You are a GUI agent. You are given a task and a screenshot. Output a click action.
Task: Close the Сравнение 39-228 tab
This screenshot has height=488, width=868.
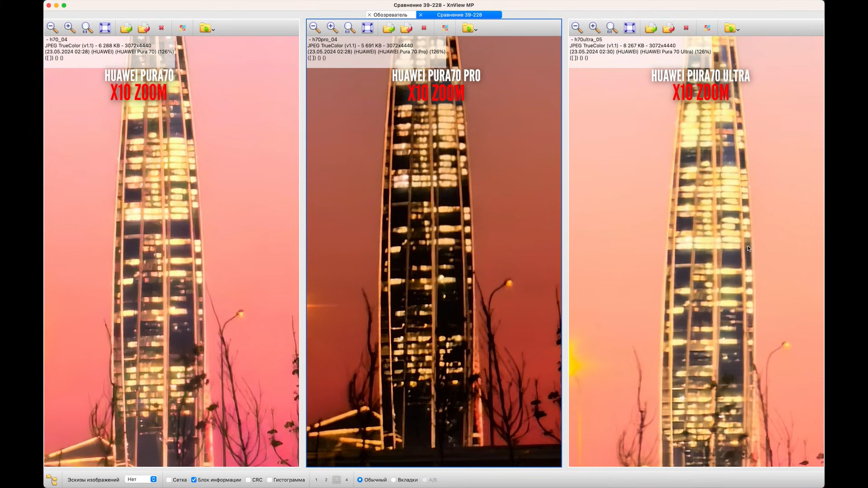pos(420,15)
